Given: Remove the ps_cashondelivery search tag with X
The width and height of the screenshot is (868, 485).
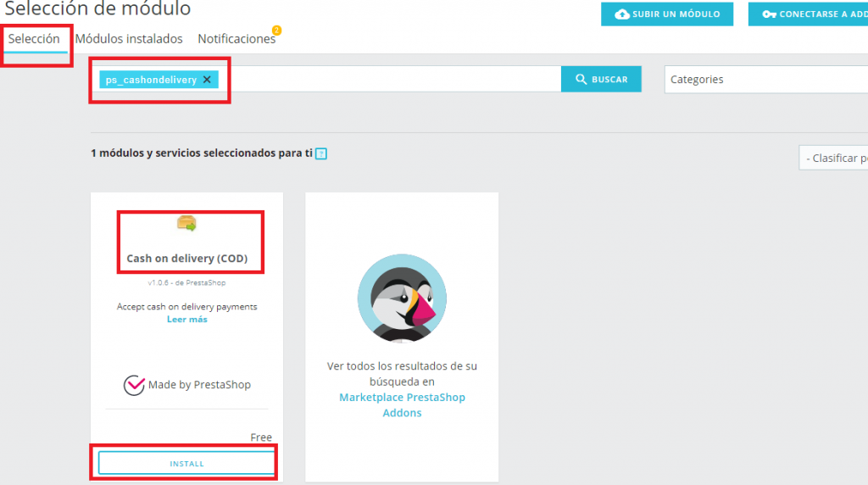Looking at the screenshot, I should [x=207, y=80].
